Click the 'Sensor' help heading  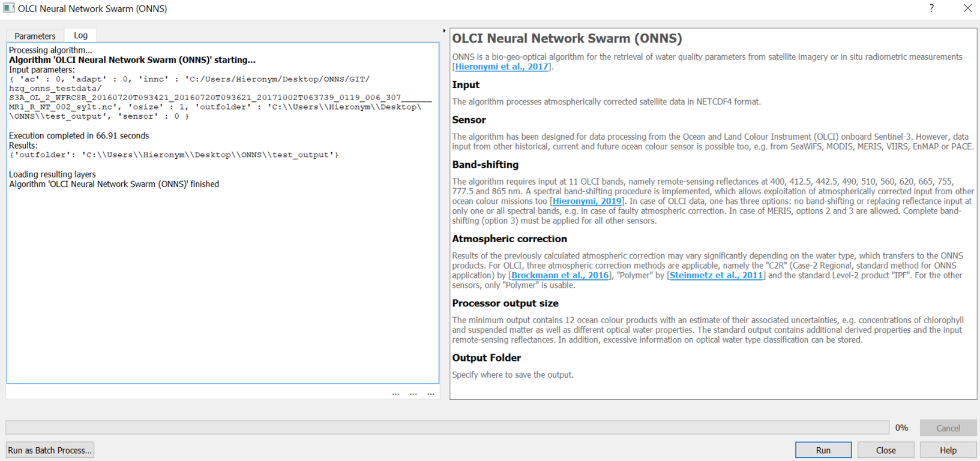pos(469,120)
